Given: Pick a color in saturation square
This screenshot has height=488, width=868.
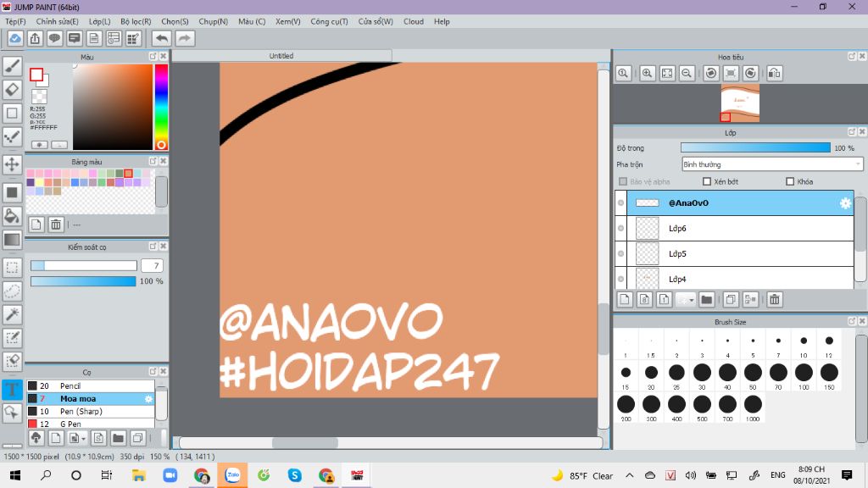Looking at the screenshot, I should (113, 107).
